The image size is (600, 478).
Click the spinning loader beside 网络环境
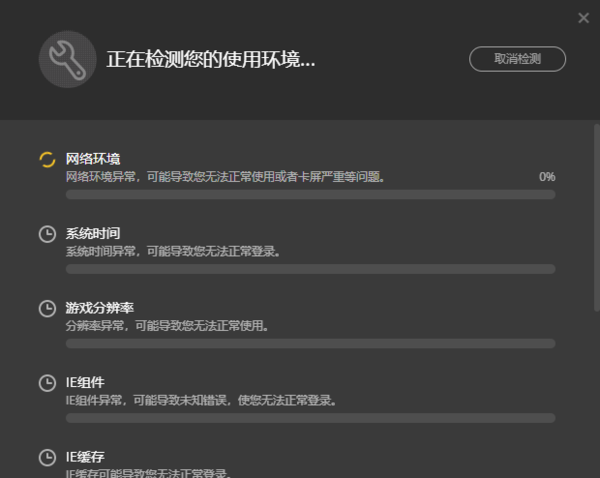click(46, 159)
